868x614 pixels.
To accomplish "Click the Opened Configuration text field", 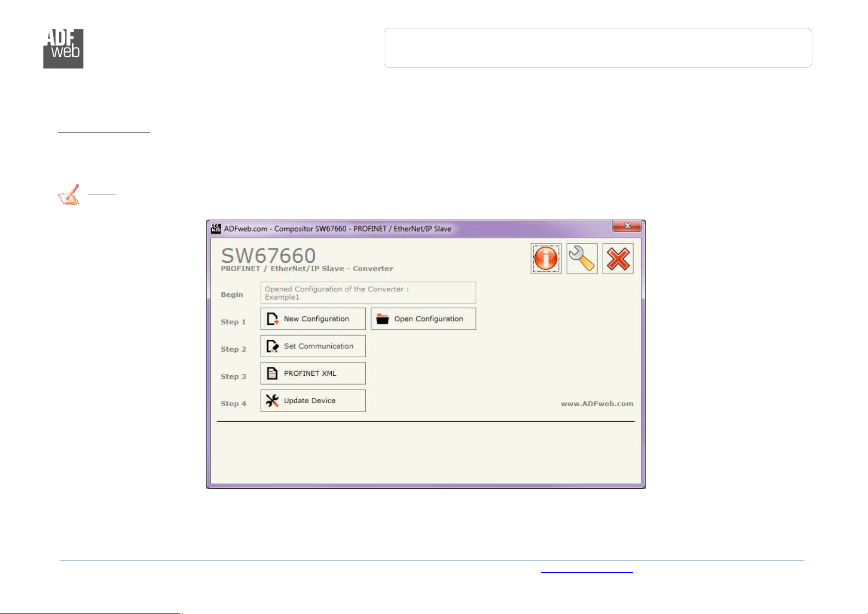I will click(368, 293).
